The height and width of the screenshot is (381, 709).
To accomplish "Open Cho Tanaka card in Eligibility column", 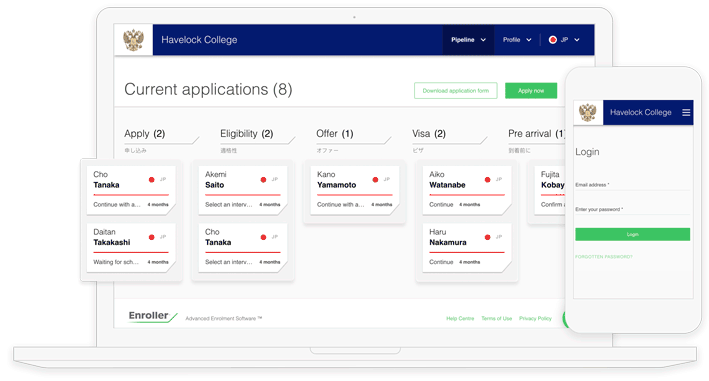I will coord(243,247).
